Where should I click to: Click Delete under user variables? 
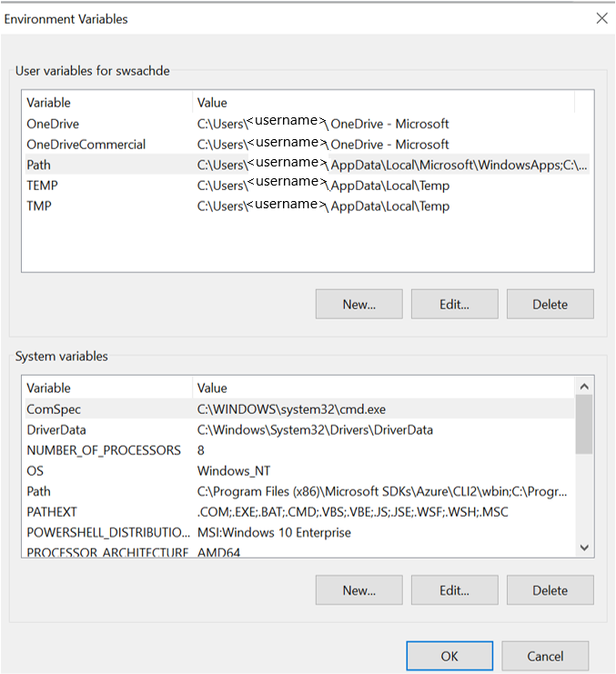pos(550,305)
